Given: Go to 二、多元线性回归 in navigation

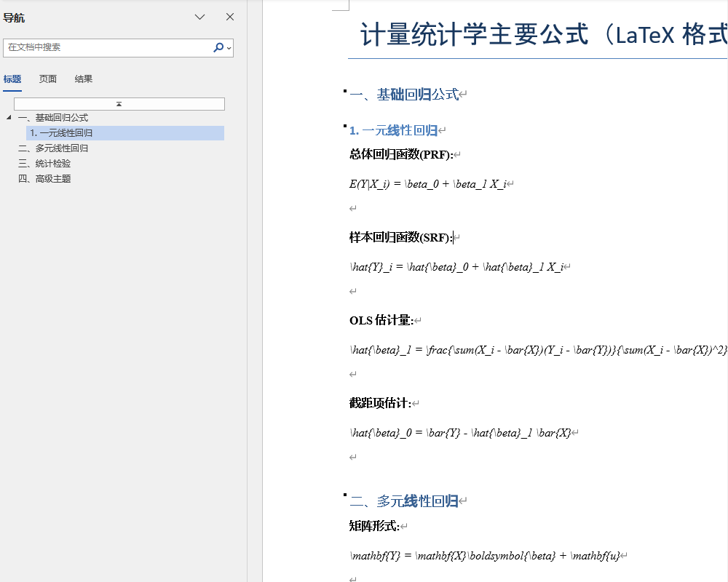Looking at the screenshot, I should pos(53,148).
